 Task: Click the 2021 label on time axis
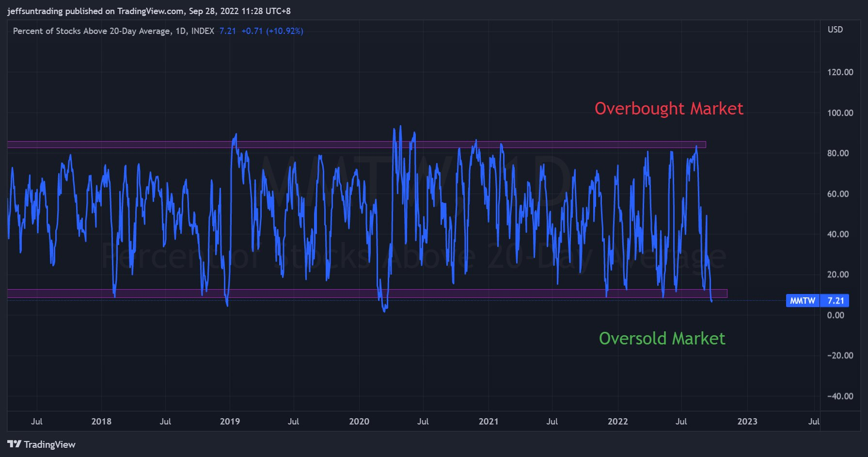tap(488, 421)
